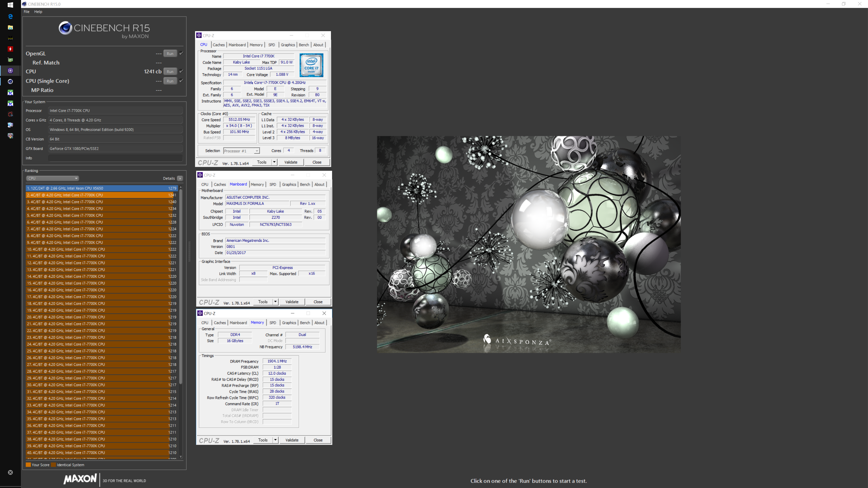This screenshot has width=868, height=488.
Task: Open the computer magnifier taskbar icon
Action: (x=10, y=125)
